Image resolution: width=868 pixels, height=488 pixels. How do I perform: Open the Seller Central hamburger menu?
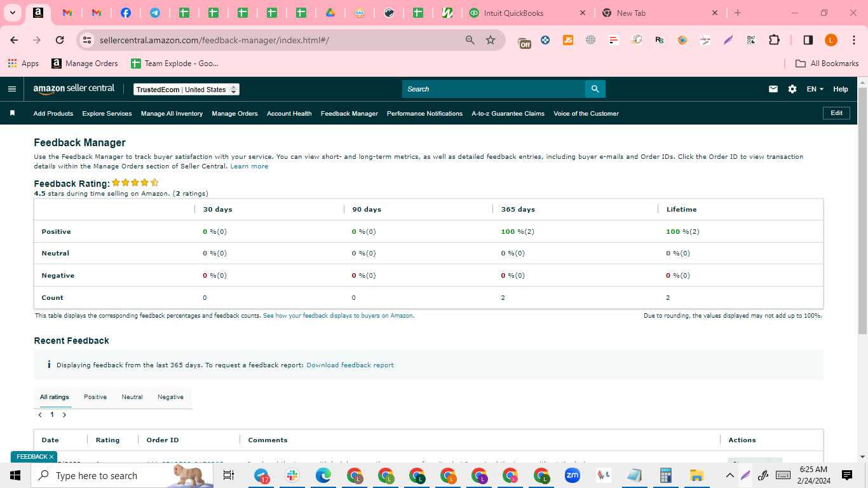pos(11,89)
